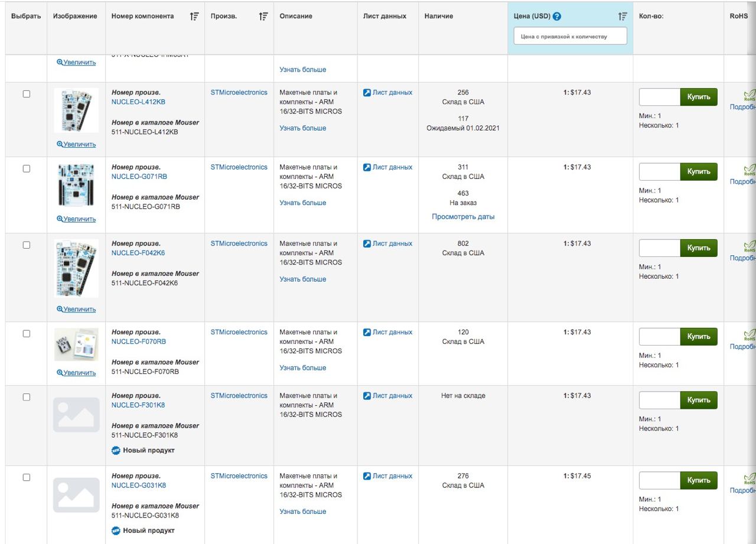Buy NUCLEO-G071RB with Купить button

tap(699, 172)
